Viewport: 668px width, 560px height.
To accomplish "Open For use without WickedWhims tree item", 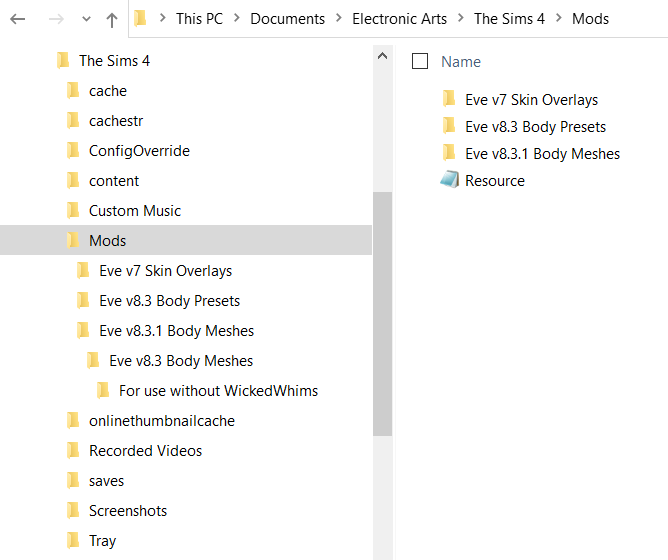I will tap(219, 391).
